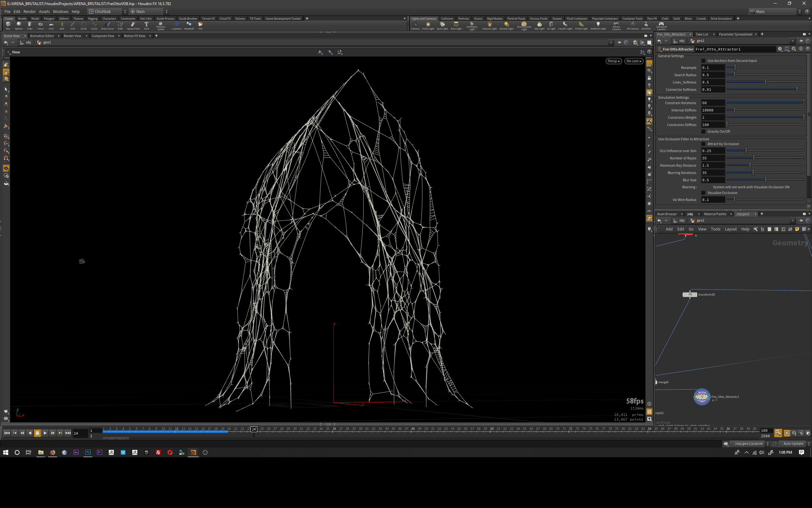Adjust the Blur Size slider
This screenshot has height=508, width=812.
coord(765,180)
